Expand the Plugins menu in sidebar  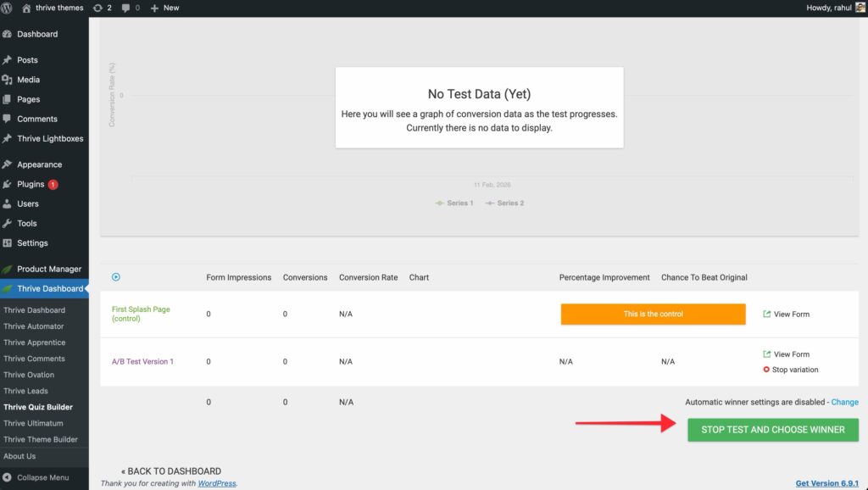(x=31, y=184)
